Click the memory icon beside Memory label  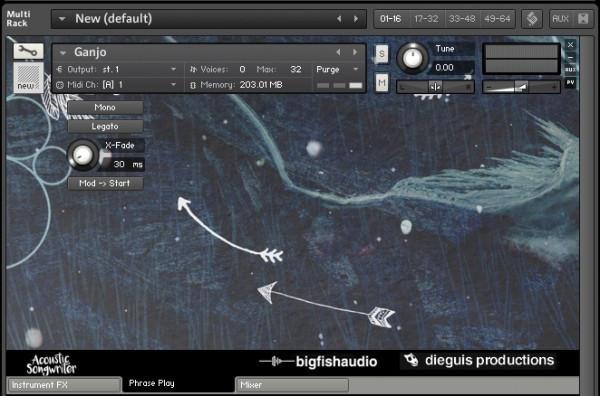click(x=193, y=85)
